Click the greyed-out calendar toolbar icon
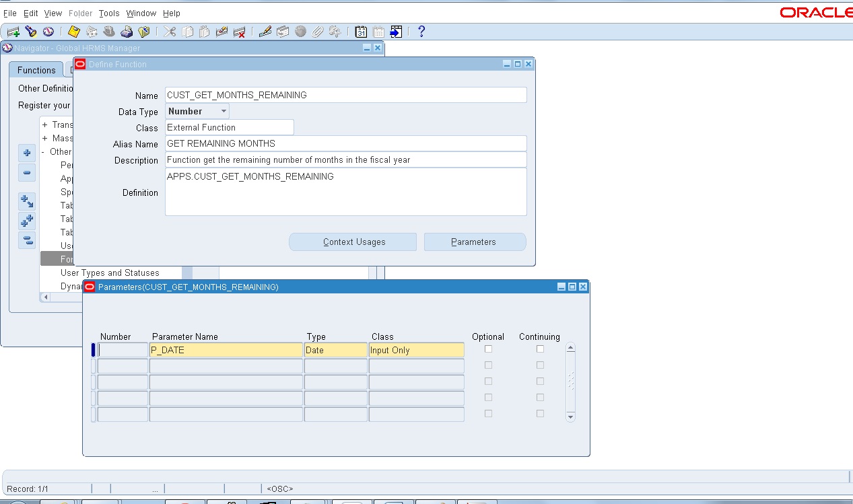 378,32
